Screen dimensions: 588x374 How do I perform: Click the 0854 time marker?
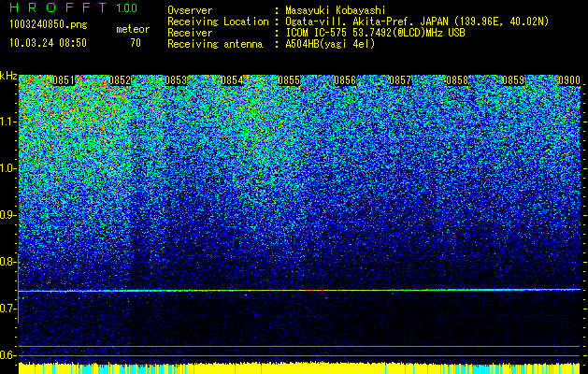click(x=232, y=80)
